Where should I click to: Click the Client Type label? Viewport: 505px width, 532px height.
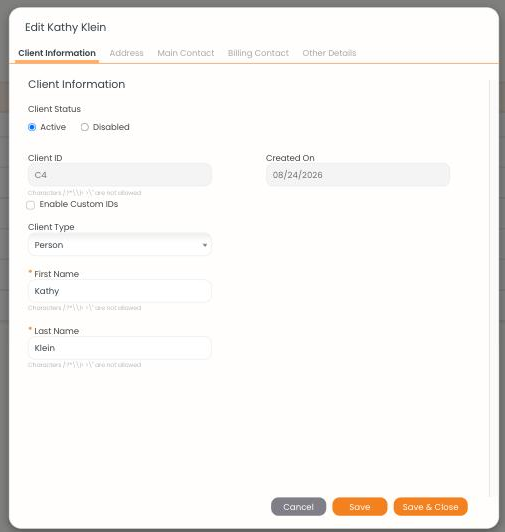coord(51,227)
